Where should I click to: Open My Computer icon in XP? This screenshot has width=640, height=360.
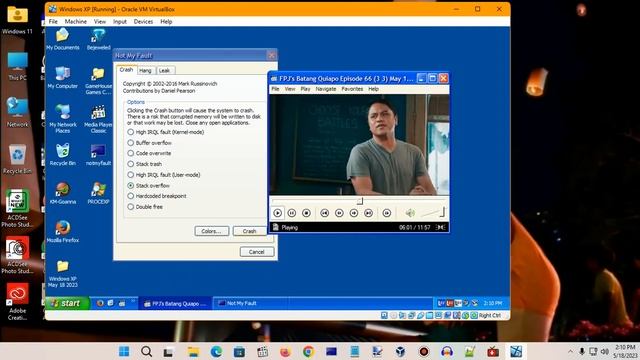click(x=62, y=78)
